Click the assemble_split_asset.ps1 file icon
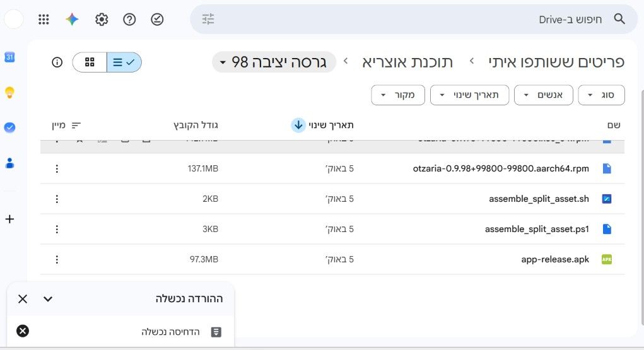This screenshot has width=644, height=350. coord(607,229)
